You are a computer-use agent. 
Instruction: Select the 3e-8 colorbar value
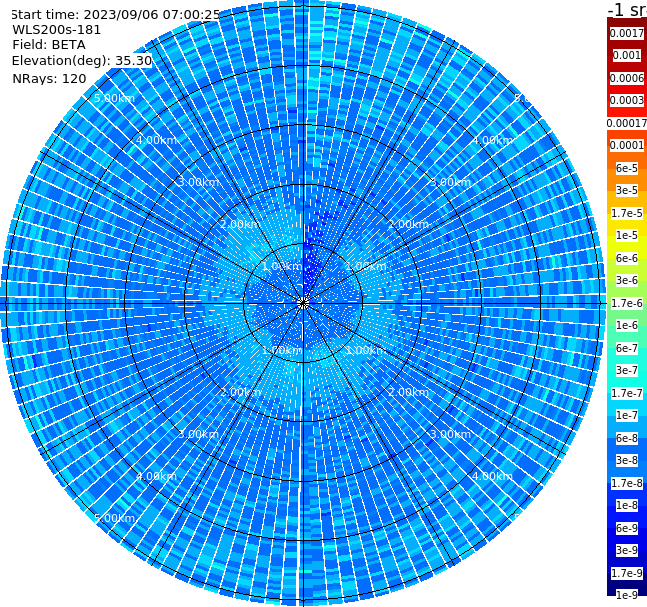click(627, 460)
